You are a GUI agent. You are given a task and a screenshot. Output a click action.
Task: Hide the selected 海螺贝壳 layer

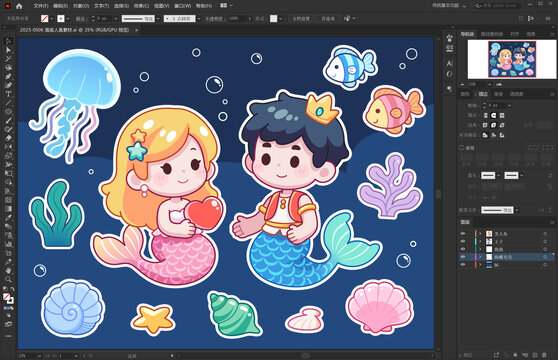coord(463,257)
